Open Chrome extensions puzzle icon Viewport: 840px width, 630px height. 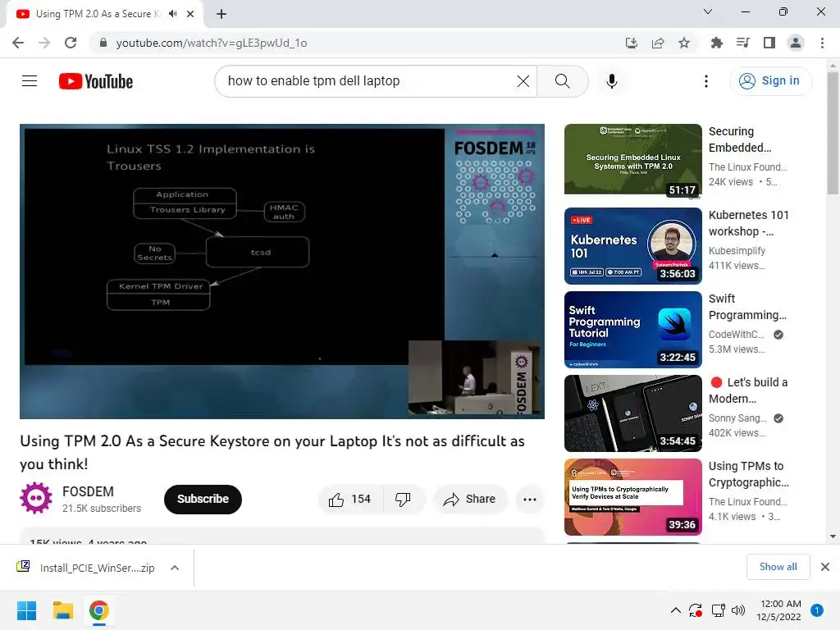716,43
